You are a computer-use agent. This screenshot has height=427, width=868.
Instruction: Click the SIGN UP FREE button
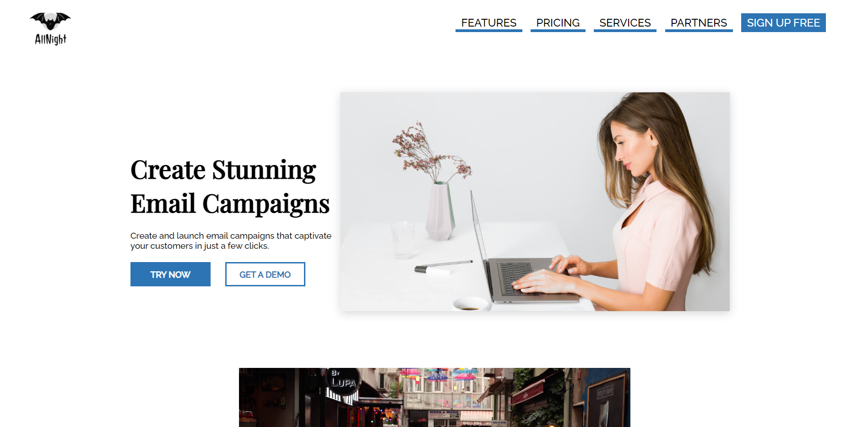[783, 23]
